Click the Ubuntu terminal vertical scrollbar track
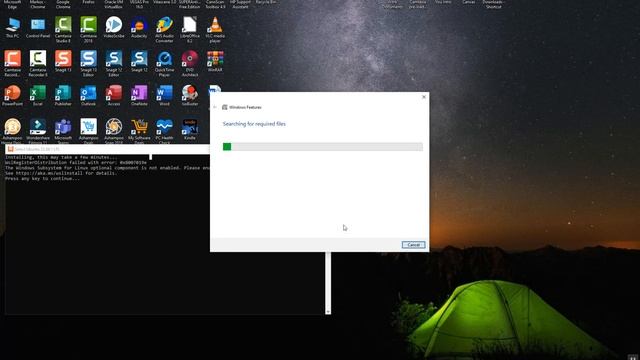The width and height of the screenshot is (640, 360). tap(328, 281)
